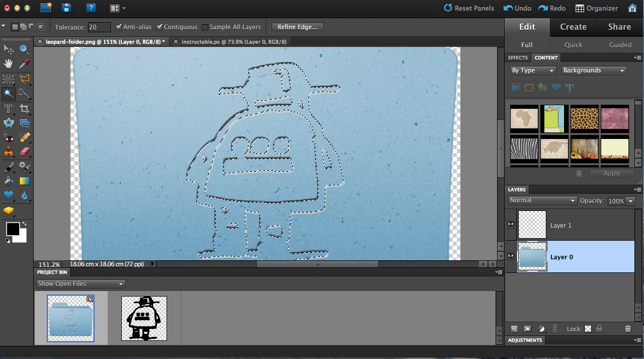Select the Magnetic Lasso tool
644x359 pixels.
(x=24, y=79)
